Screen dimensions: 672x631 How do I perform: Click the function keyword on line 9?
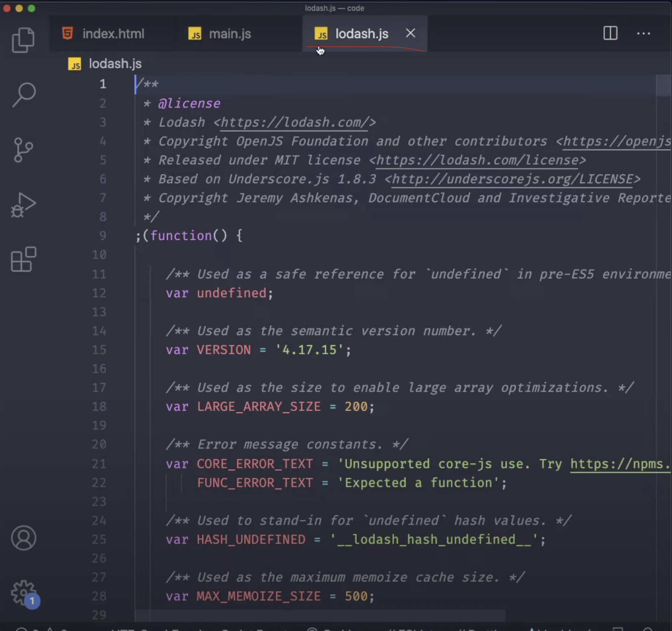click(x=181, y=236)
